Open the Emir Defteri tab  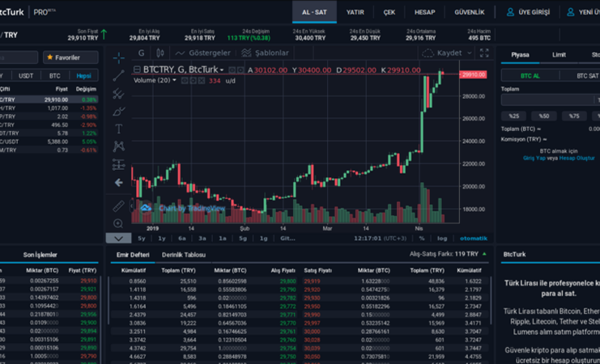click(x=133, y=255)
